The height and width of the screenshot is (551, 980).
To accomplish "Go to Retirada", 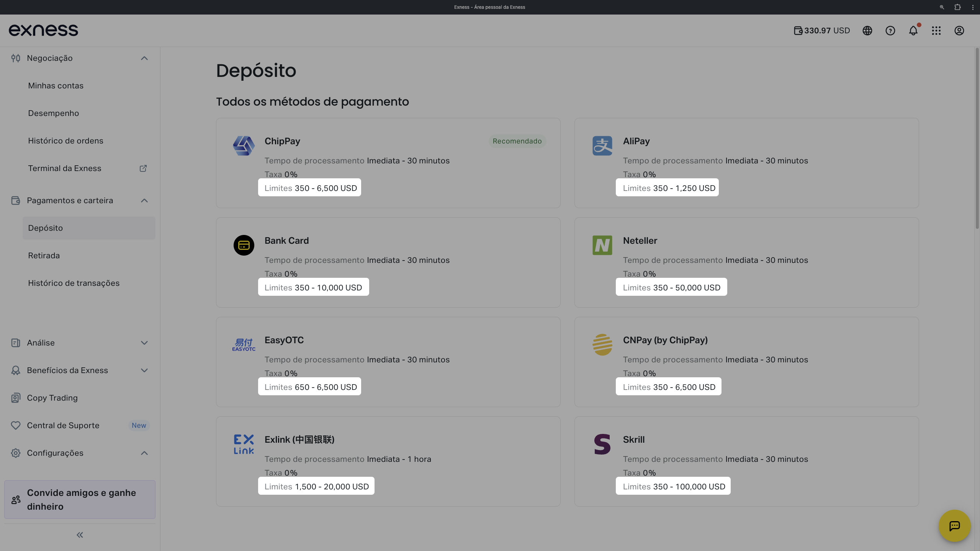I will coord(44,256).
